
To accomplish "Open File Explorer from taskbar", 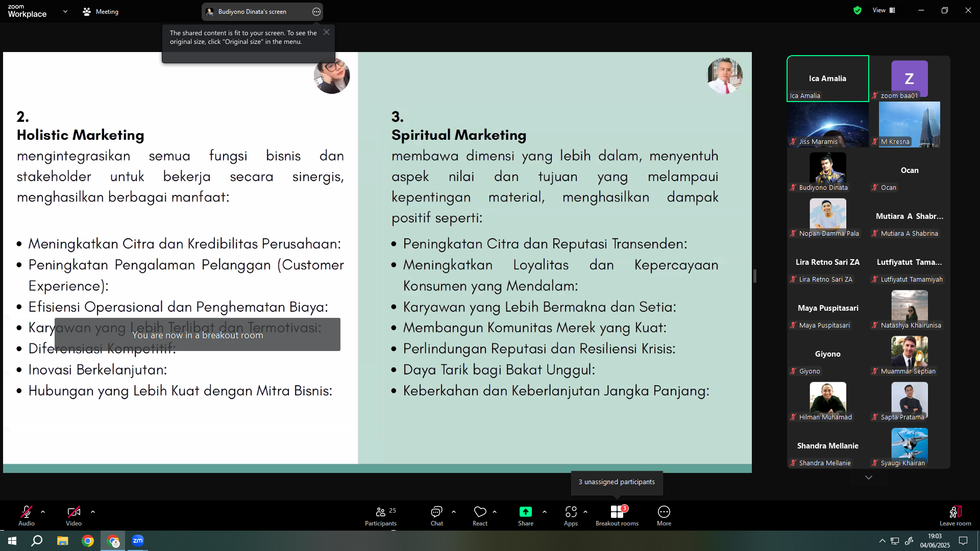I will click(x=62, y=541).
